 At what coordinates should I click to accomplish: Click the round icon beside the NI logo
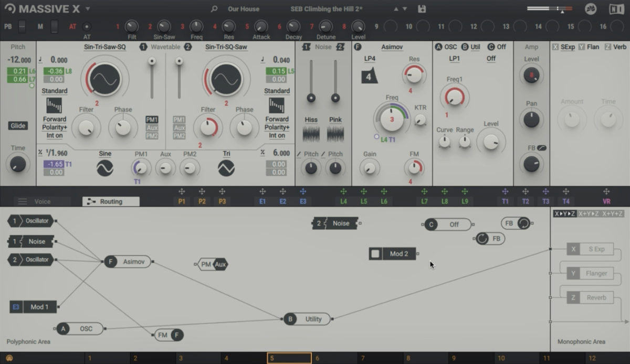pos(590,9)
